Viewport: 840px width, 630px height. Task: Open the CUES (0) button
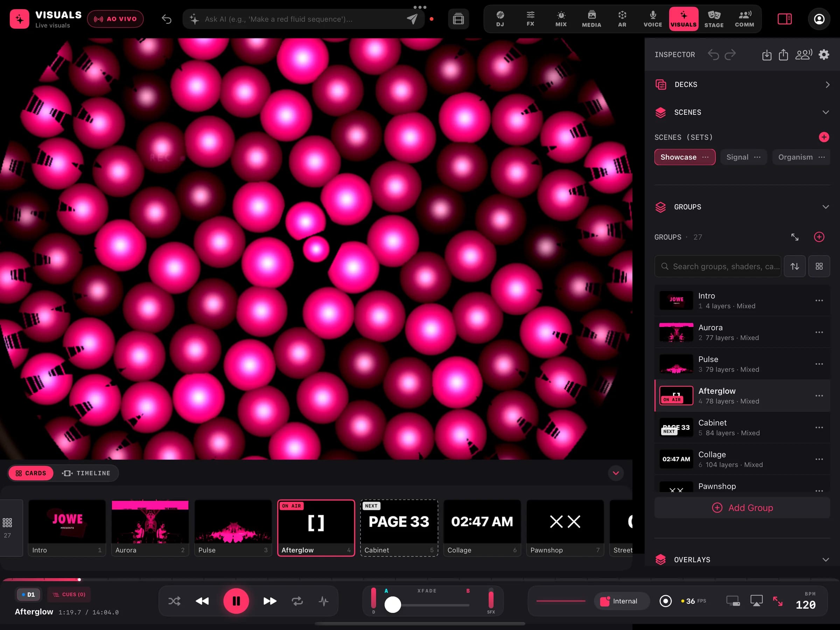click(69, 594)
